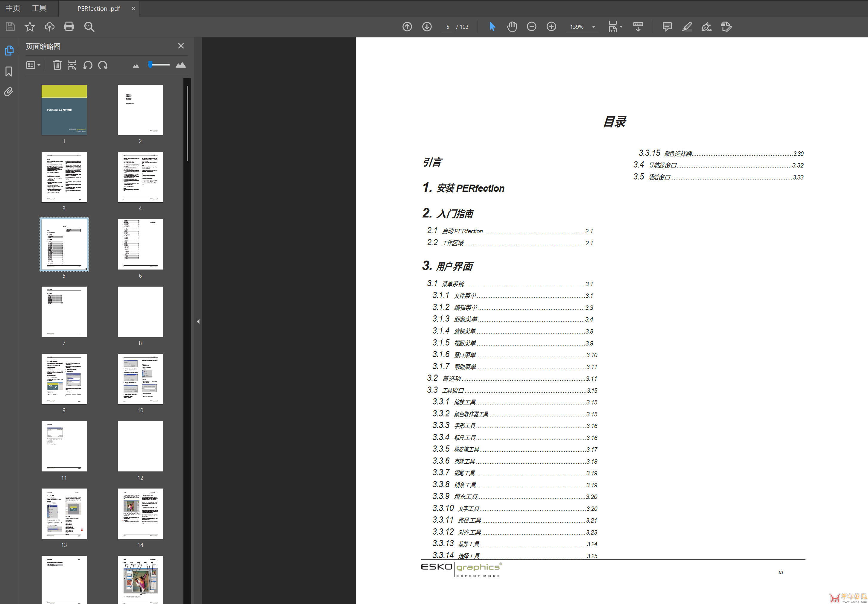Click the stamp tool icon
Image resolution: width=868 pixels, height=604 pixels.
(726, 27)
